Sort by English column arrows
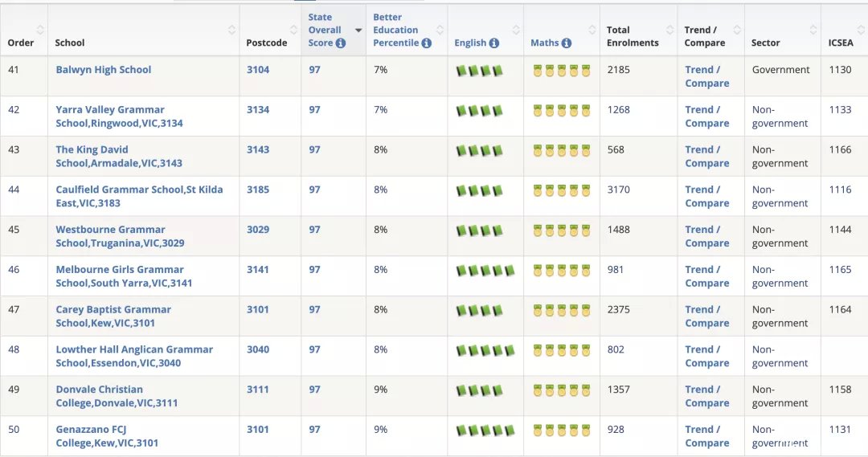The height and width of the screenshot is (457, 868). [516, 30]
